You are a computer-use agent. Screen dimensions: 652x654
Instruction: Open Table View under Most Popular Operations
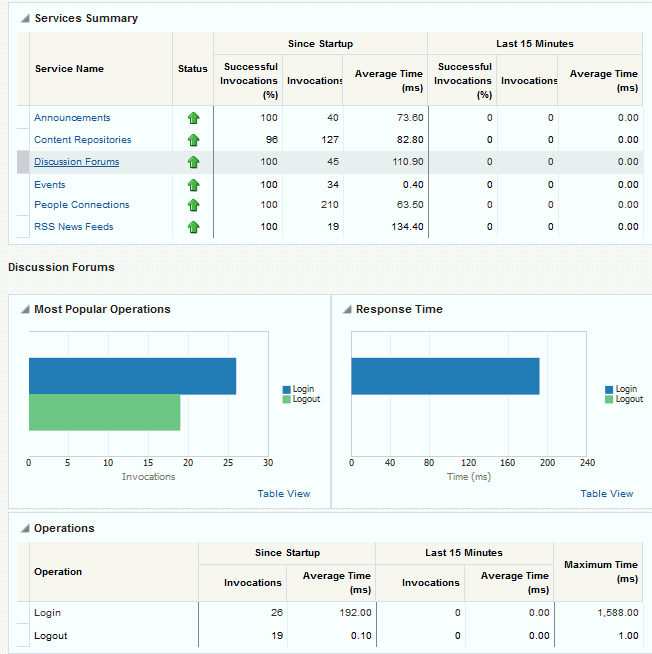[283, 493]
